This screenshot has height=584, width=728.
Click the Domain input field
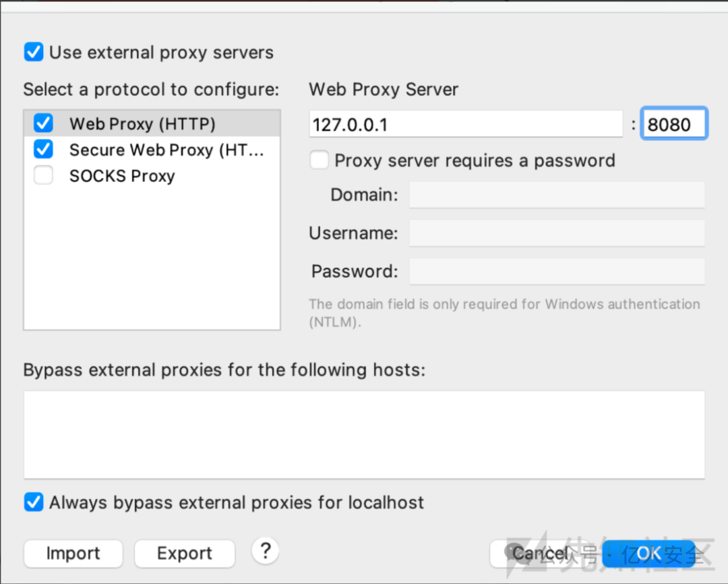coord(557,195)
